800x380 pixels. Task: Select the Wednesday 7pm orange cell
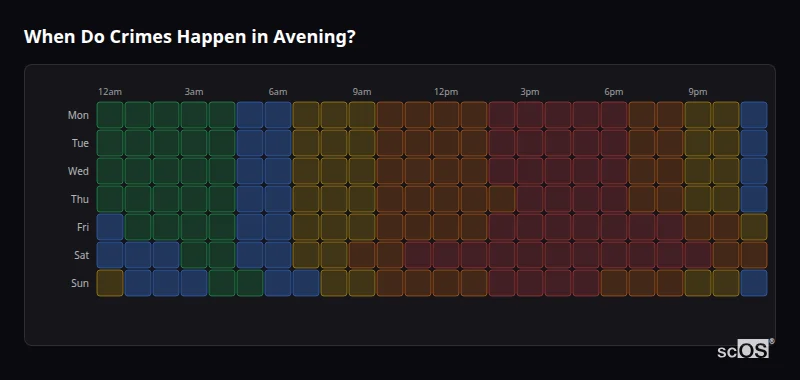click(x=642, y=171)
